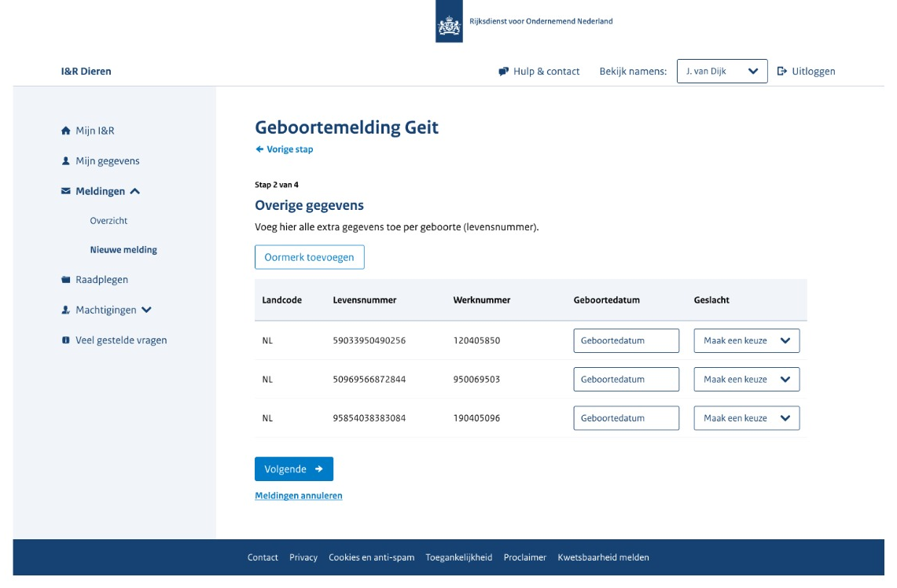
Task: Click levensnummer 95854038383084 cell
Action: (369, 418)
